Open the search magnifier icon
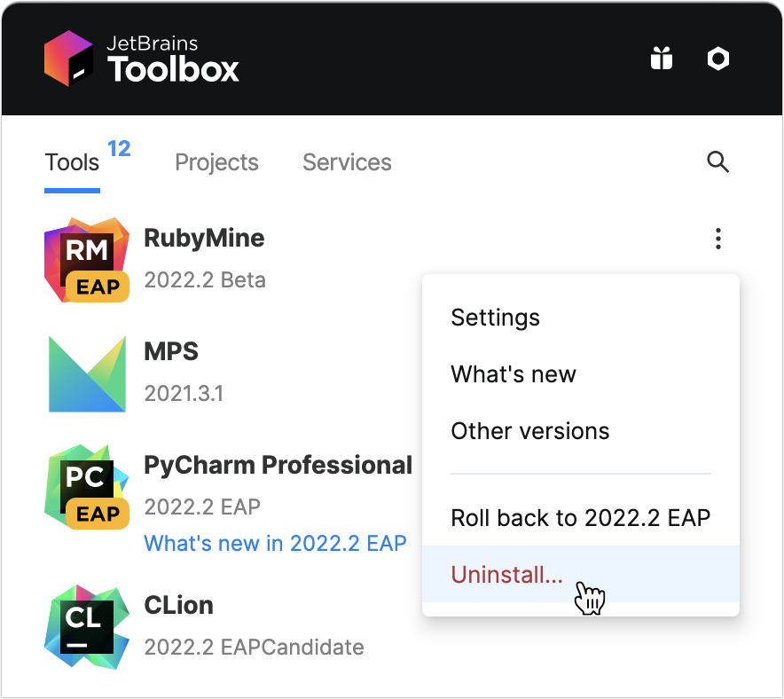784x699 pixels. [717, 162]
